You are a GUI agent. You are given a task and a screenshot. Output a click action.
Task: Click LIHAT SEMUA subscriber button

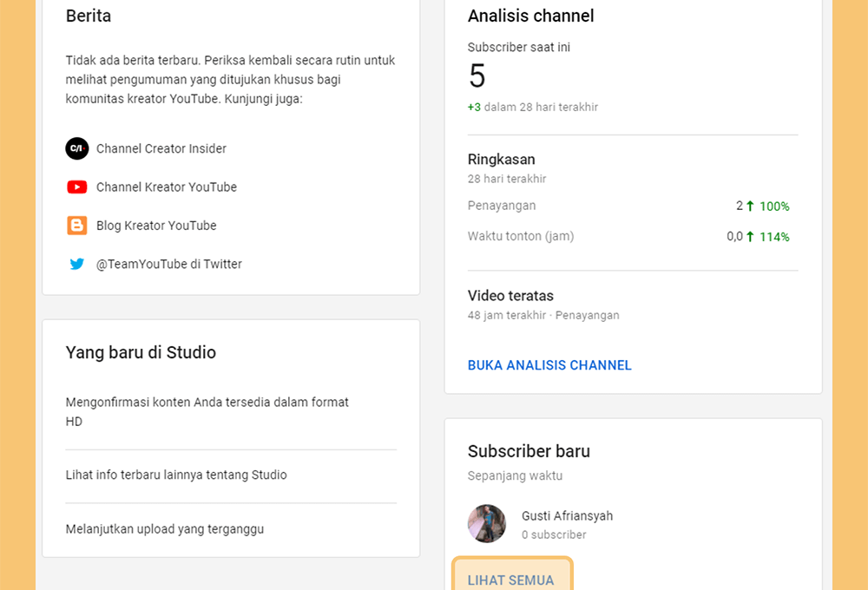tap(511, 579)
